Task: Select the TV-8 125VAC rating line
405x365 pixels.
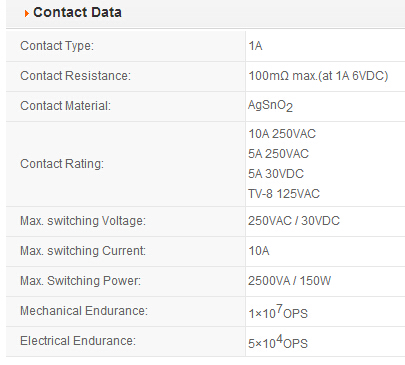Action: 284,194
